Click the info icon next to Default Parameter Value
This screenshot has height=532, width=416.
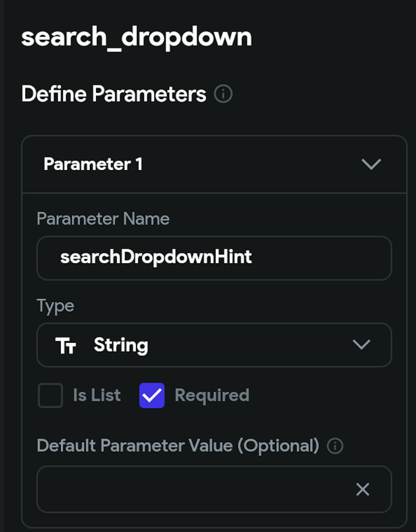pos(335,446)
